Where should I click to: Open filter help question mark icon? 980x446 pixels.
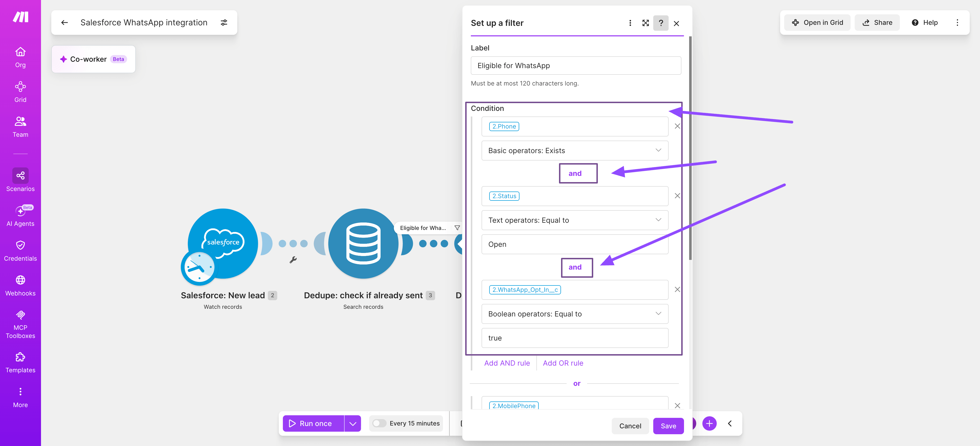[x=661, y=23]
